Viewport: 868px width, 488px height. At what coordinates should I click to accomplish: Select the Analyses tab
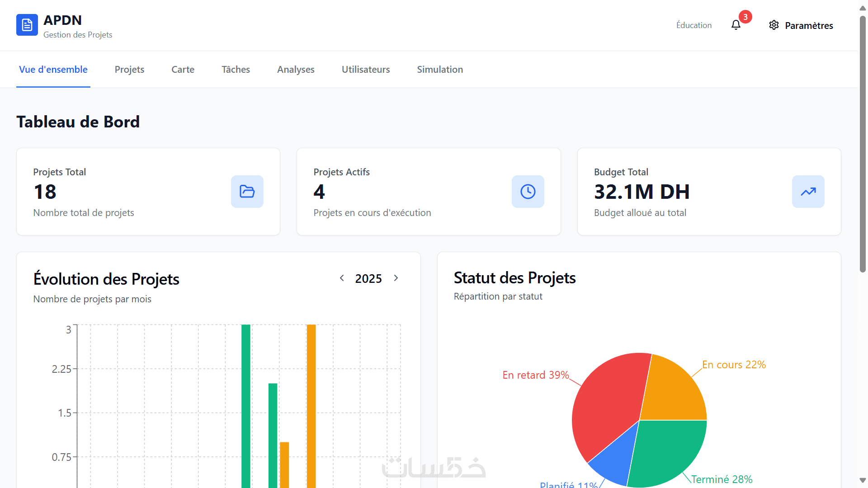click(296, 70)
